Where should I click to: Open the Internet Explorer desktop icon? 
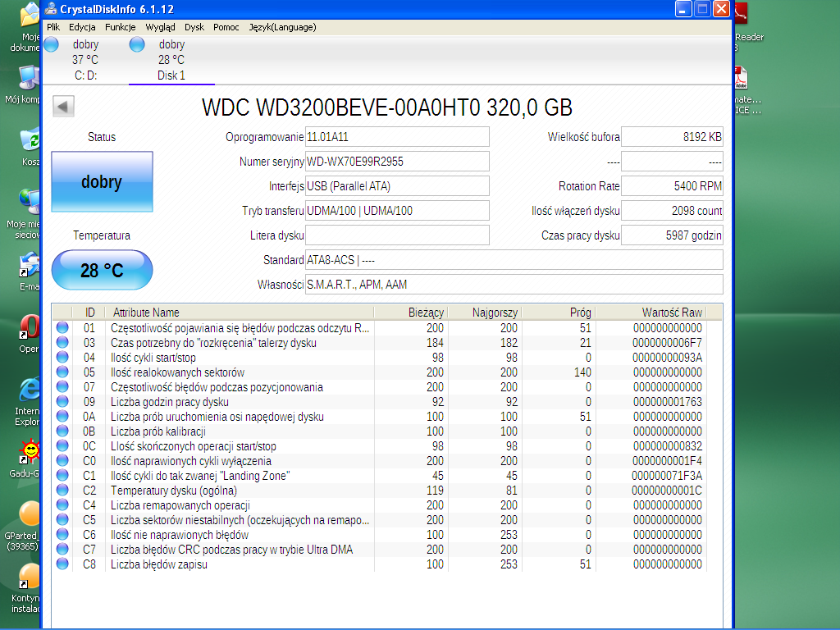point(27,402)
